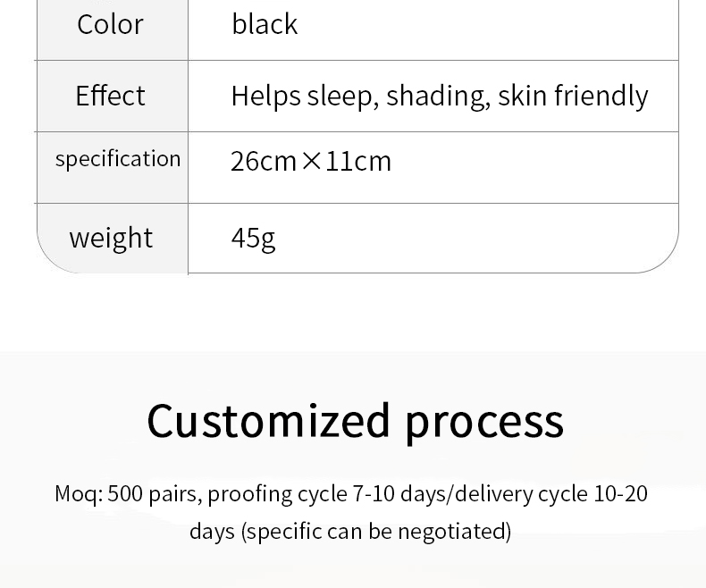The width and height of the screenshot is (706, 588).
Task: Click the "skin friendly" text
Action: click(573, 96)
